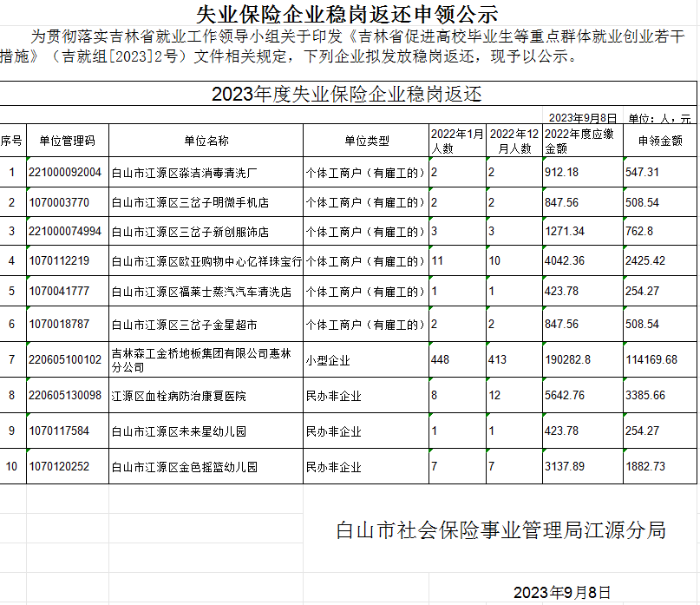Select cell 白山市江源区三岔子新创服饰店
700x605 pixels.
(x=206, y=231)
